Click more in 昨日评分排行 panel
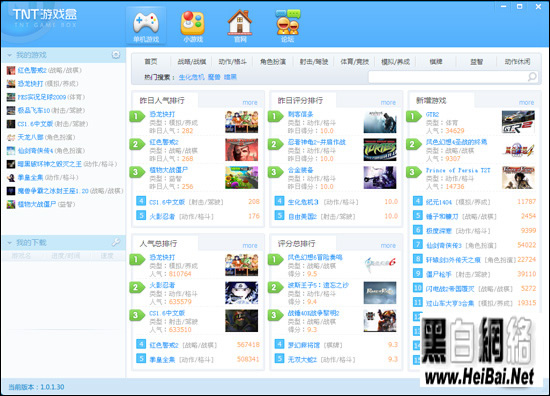Image resolution: width=550 pixels, height=396 pixels. point(388,102)
